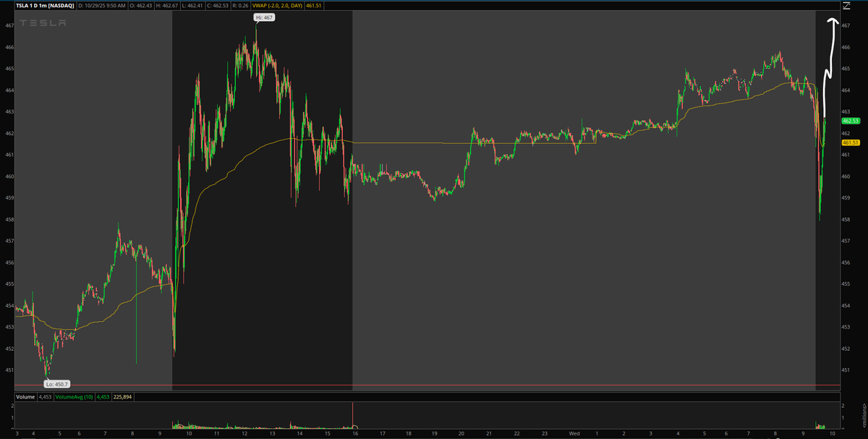Viewport: 868px width, 439px height.
Task: Click the chart auto-scale icon at top right
Action: (x=846, y=6)
